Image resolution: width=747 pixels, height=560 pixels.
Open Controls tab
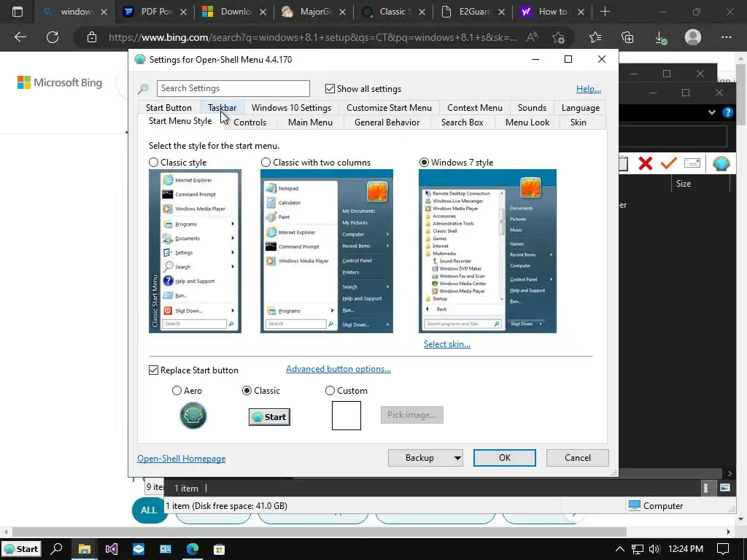pyautogui.click(x=249, y=122)
